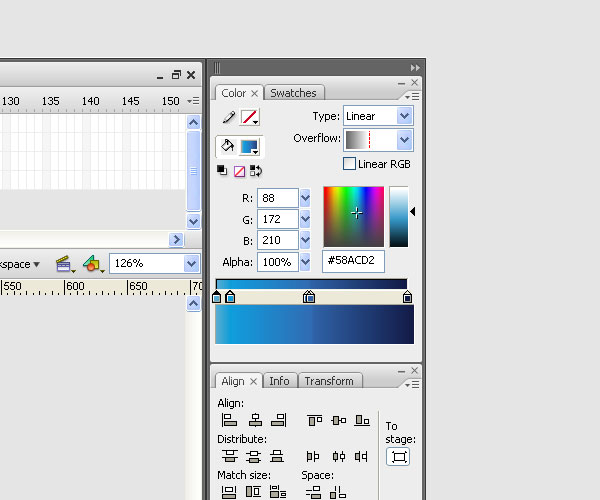Open the Edit Scene clapperboard icon
Viewport: 600px width, 500px height.
click(x=65, y=264)
